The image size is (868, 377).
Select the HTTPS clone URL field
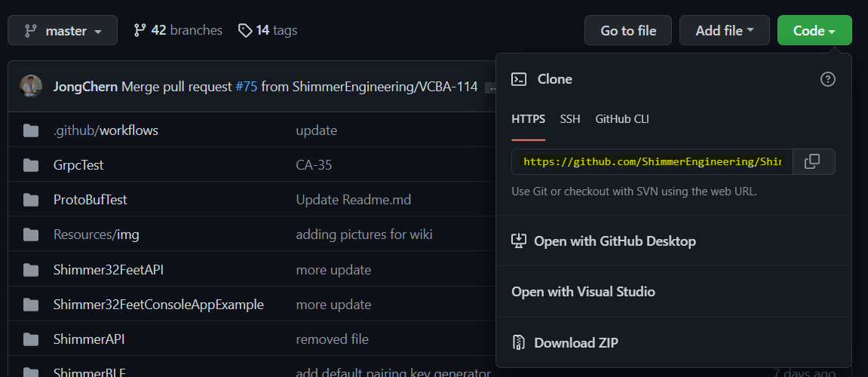tap(652, 161)
